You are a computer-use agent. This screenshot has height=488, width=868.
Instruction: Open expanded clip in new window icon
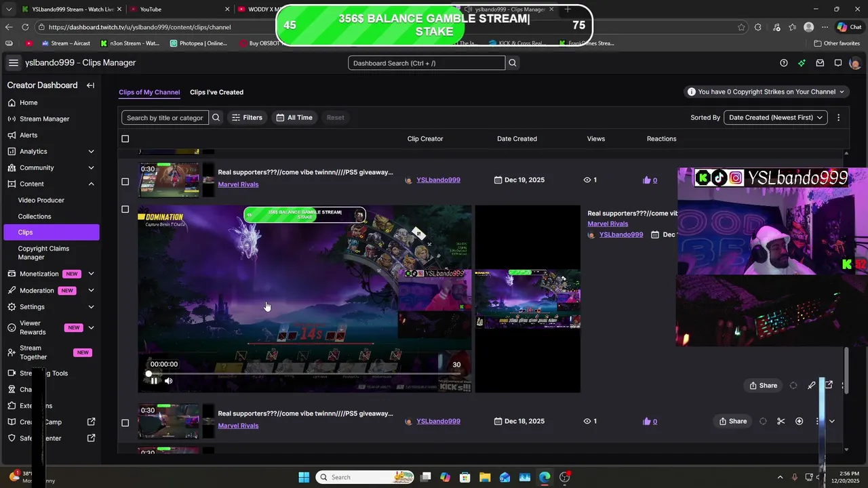tap(829, 385)
